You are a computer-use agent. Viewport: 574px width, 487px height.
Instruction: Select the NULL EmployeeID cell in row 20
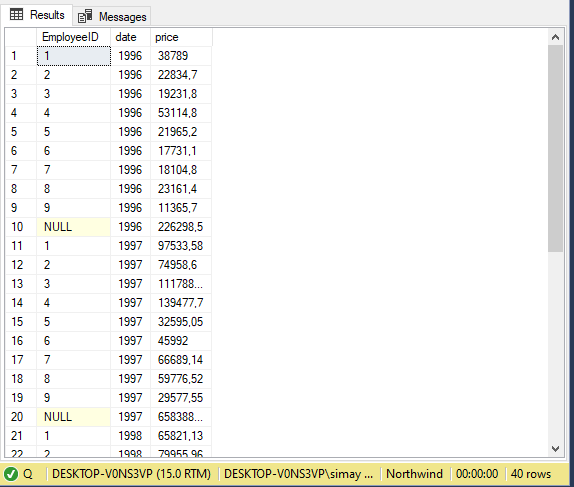coord(74,417)
